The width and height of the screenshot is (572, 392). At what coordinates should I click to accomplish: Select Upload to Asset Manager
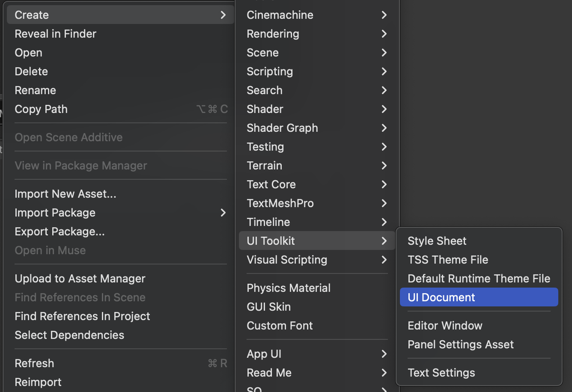click(x=80, y=279)
